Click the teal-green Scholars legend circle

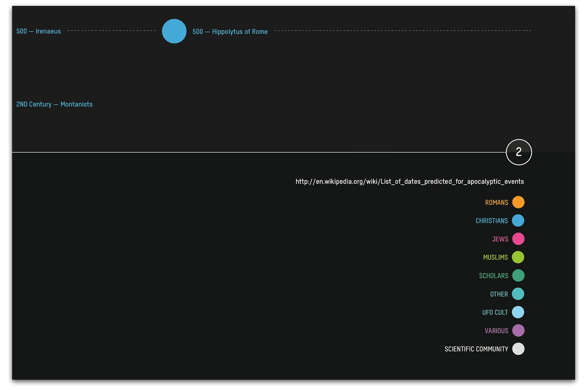click(x=518, y=276)
